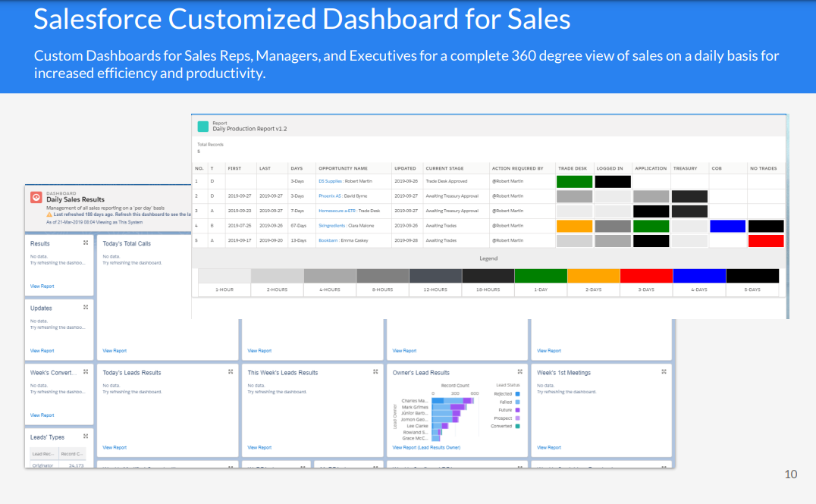Image resolution: width=816 pixels, height=504 pixels.
Task: Click the '67-Days' value in Days column
Action: 299,226
